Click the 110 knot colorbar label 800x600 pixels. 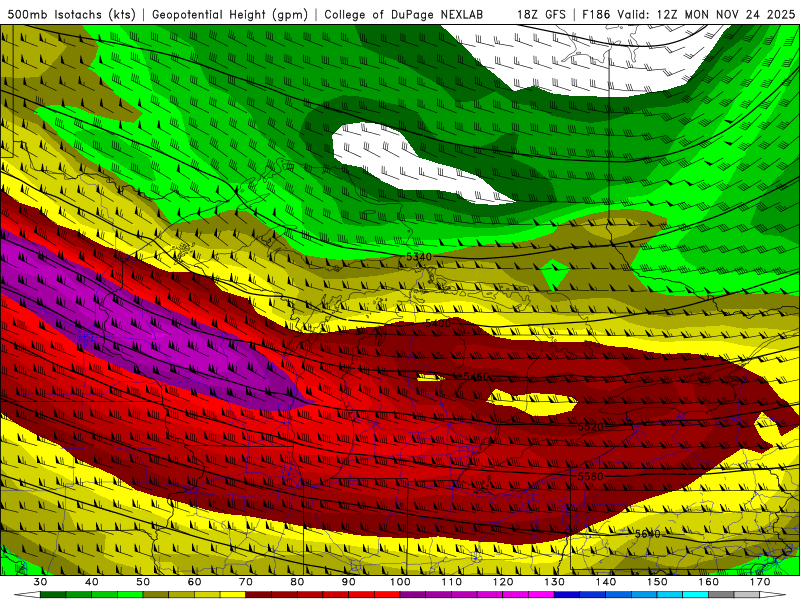click(452, 582)
